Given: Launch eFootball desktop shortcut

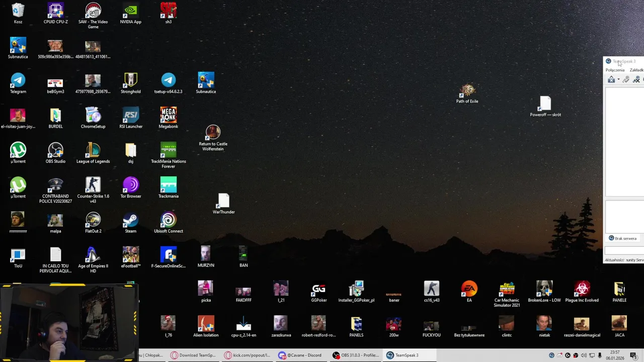Looking at the screenshot, I should pyautogui.click(x=131, y=257).
